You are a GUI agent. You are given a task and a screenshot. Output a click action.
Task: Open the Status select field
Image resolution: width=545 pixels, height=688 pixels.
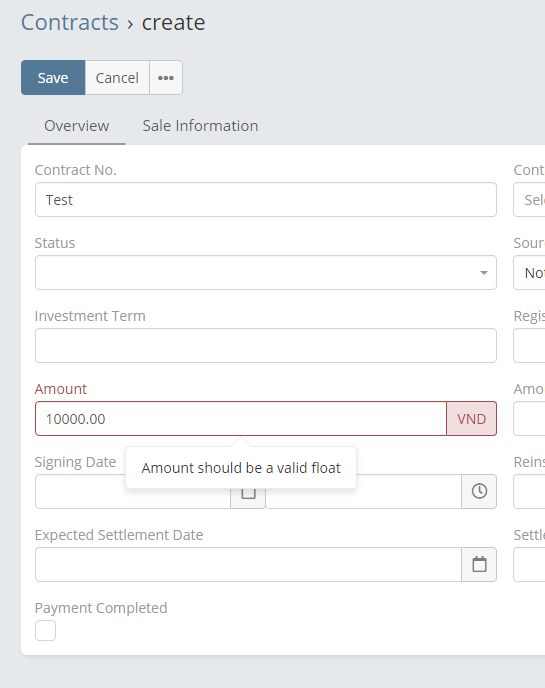tap(266, 272)
